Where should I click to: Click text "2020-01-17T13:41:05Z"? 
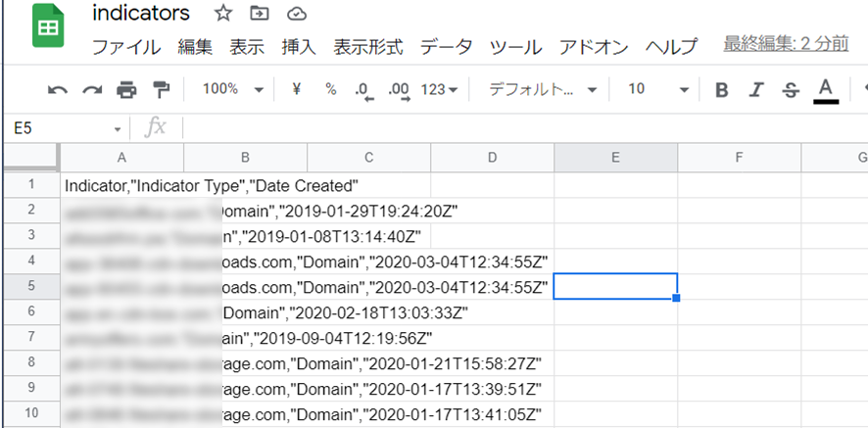[x=455, y=414]
